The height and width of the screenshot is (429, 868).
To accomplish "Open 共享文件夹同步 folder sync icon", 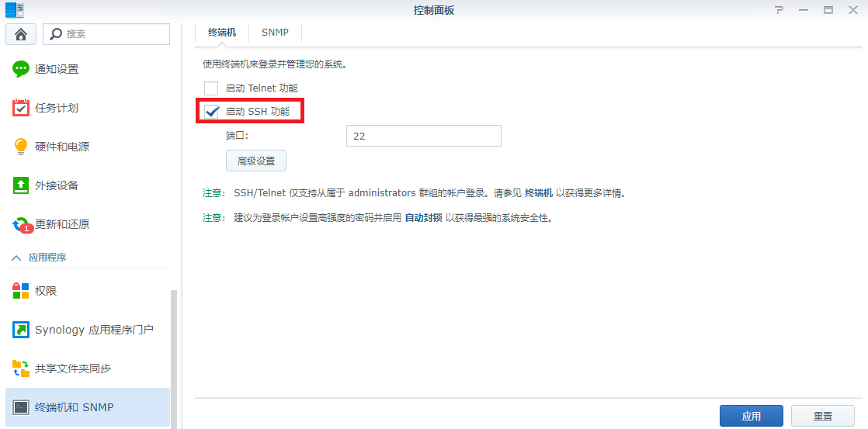I will (x=21, y=368).
